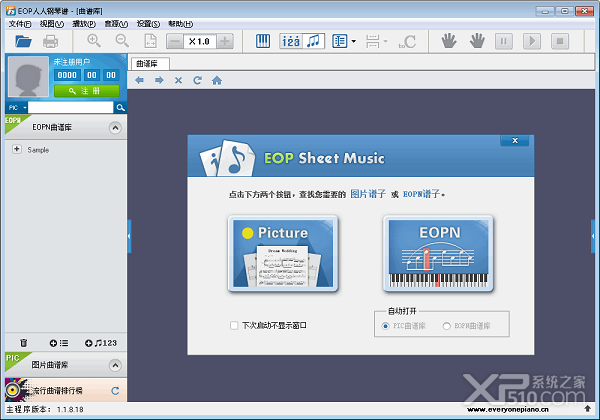600x420 pixels.
Task: Click the transpose to C icon
Action: click(x=407, y=41)
